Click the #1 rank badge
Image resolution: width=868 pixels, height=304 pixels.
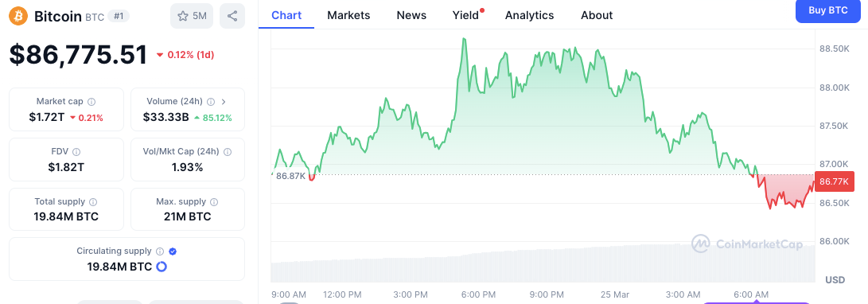119,17
